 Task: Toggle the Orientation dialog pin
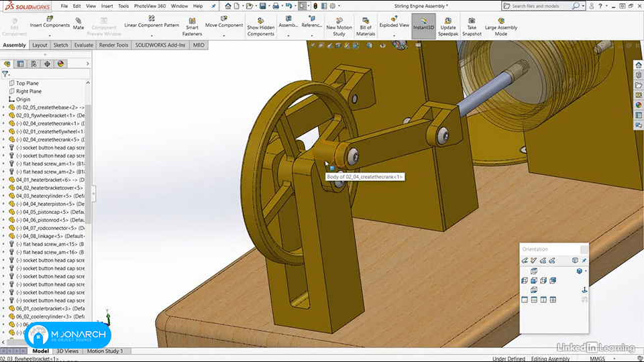click(x=584, y=261)
